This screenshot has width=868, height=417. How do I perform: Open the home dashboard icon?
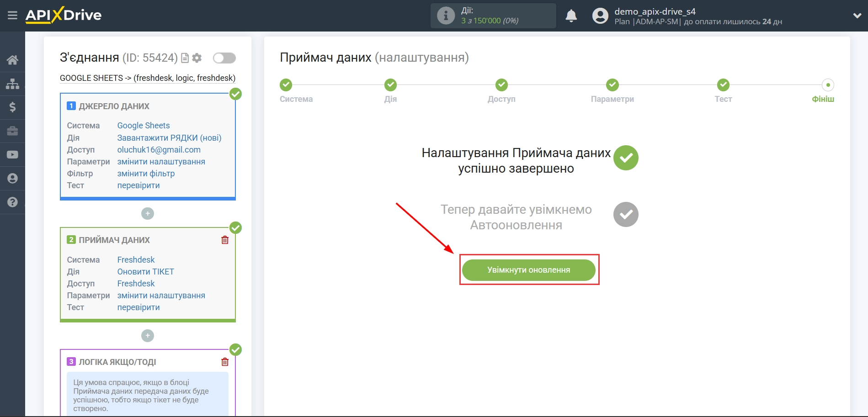tap(12, 60)
